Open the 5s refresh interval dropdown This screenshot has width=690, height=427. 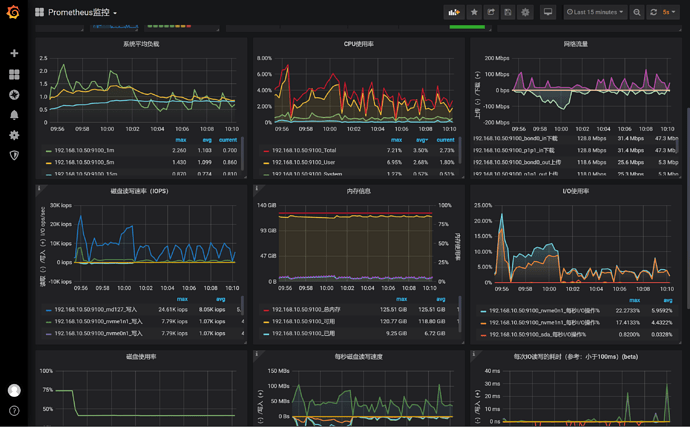667,13
